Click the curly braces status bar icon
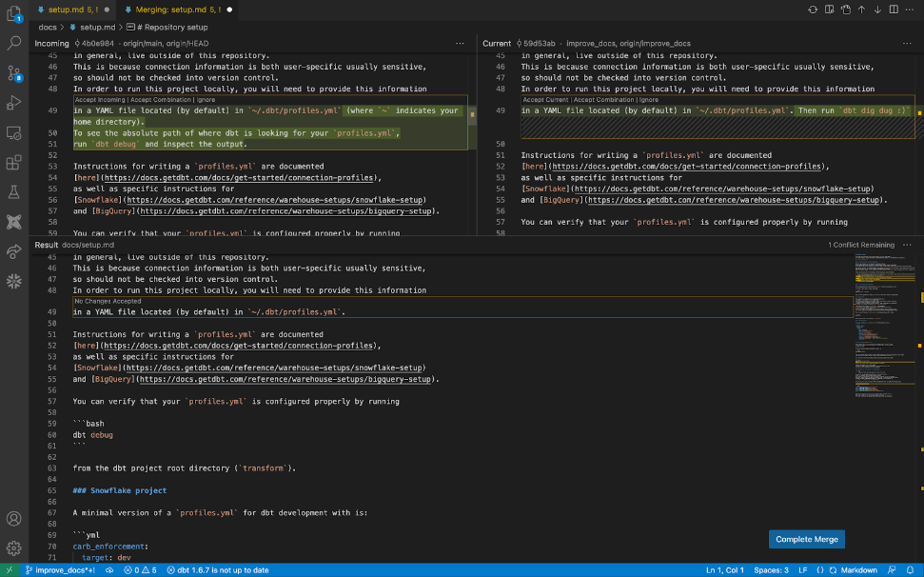This screenshot has height=577, width=924. pyautogui.click(x=819, y=570)
